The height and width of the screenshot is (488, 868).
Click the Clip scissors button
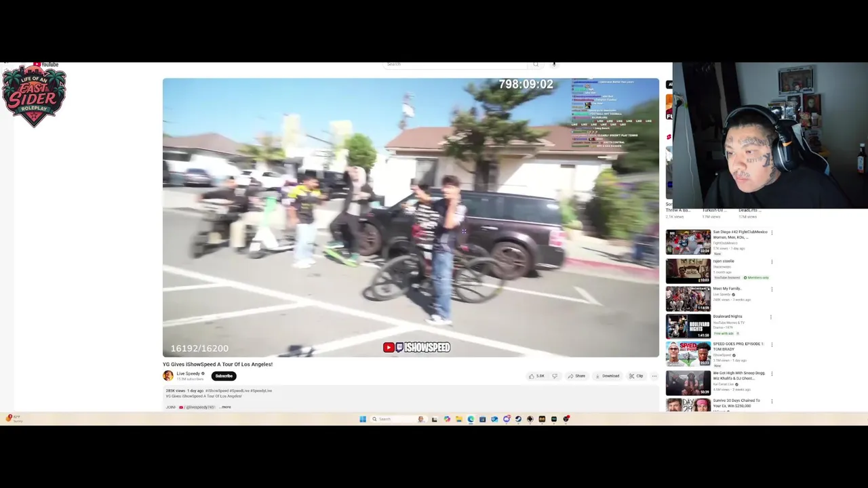click(x=635, y=376)
